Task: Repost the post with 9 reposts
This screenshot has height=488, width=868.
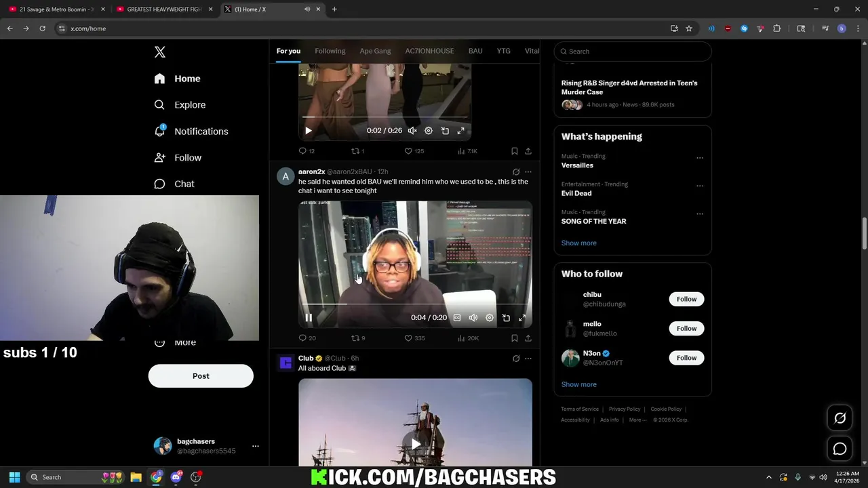Action: [x=358, y=338]
